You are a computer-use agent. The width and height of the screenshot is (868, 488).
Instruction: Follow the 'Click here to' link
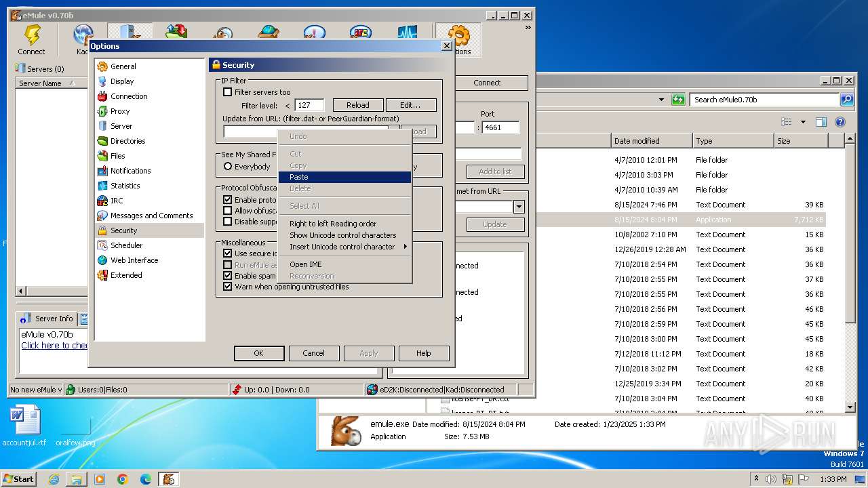point(55,346)
